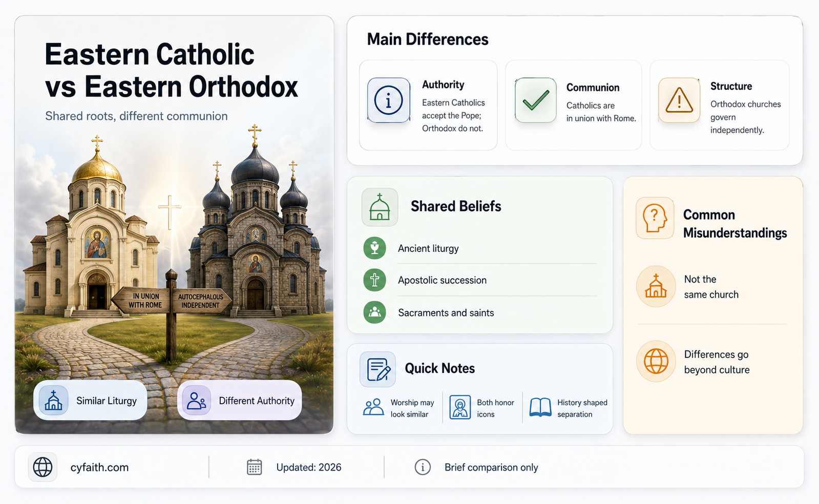819x504 pixels.
Task: Click the saint icon beside Both honor icons
Action: click(x=460, y=408)
